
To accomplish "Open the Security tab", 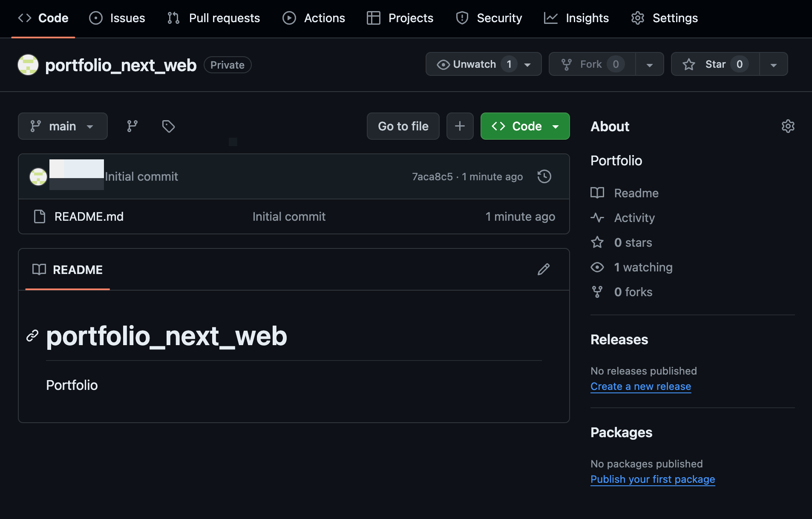I will [x=489, y=18].
